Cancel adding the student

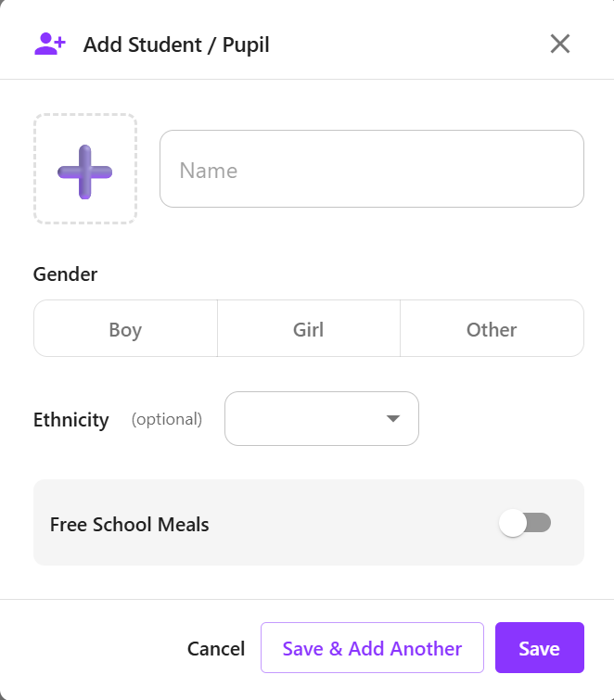pos(216,648)
